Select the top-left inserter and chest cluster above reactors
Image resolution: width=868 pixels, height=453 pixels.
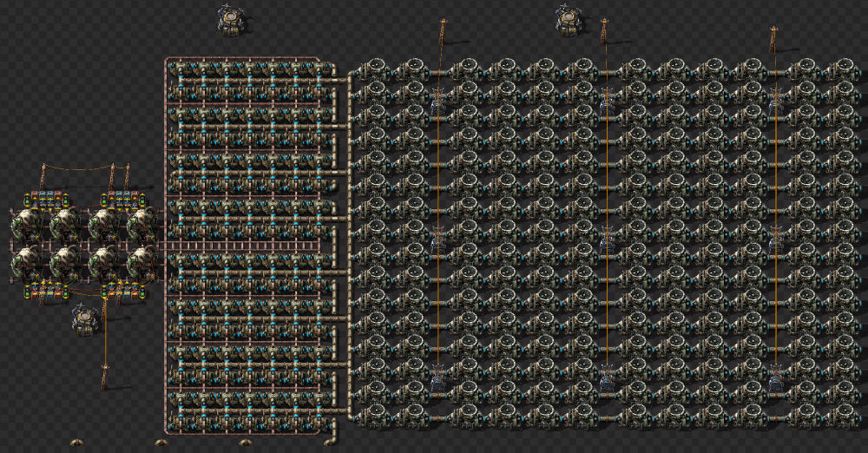(45, 200)
